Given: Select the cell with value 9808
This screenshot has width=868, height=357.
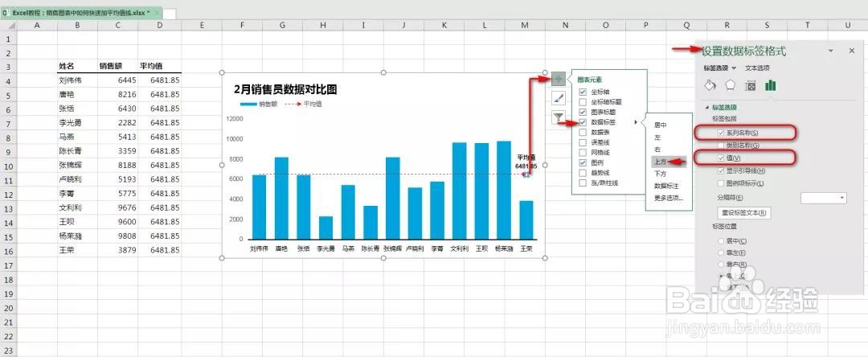Looking at the screenshot, I should (118, 236).
